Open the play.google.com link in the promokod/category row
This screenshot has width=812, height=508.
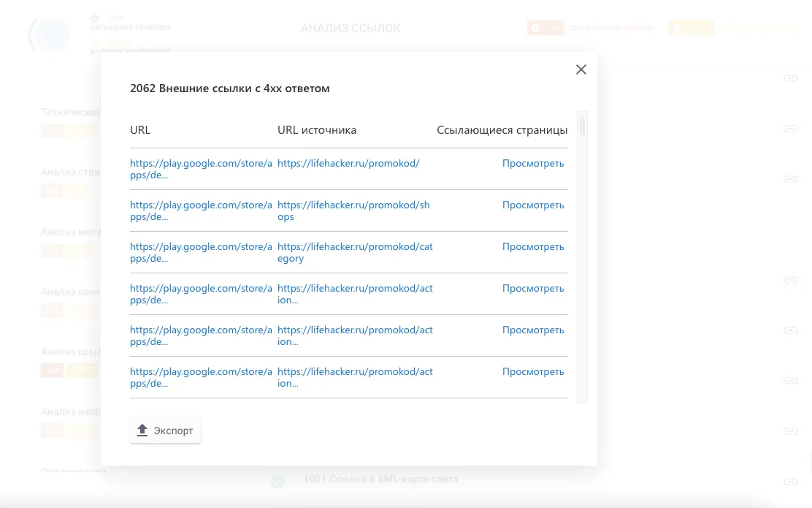[201, 252]
